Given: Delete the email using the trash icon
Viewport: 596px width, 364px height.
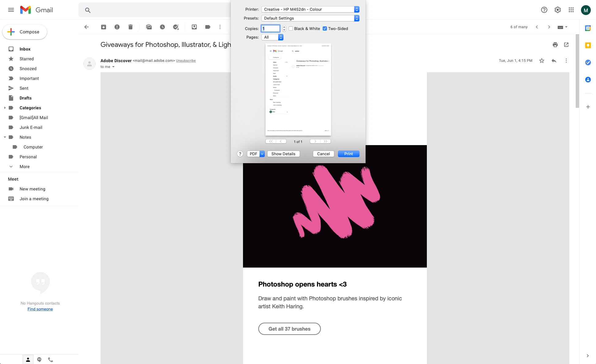Looking at the screenshot, I should point(130,27).
